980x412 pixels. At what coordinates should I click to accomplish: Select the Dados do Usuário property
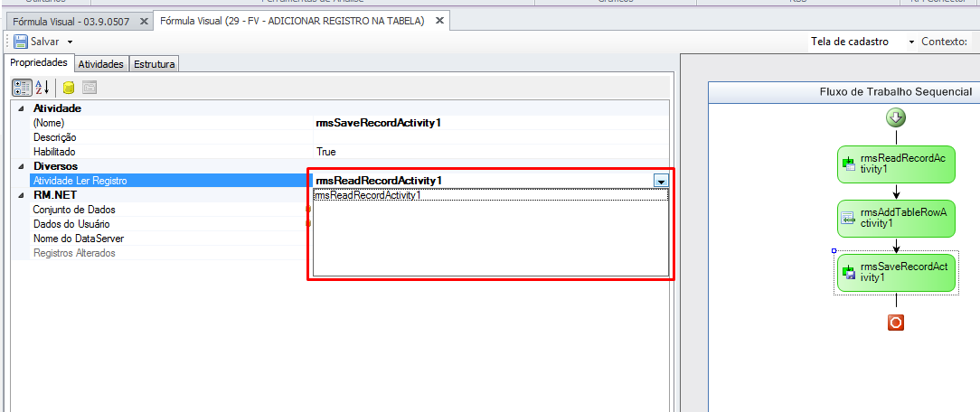tap(169, 224)
